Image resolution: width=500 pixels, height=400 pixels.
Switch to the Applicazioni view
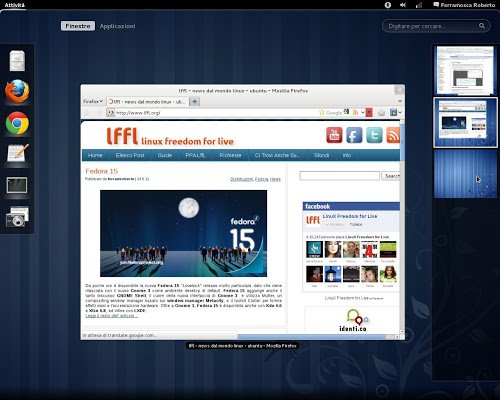pos(117,26)
